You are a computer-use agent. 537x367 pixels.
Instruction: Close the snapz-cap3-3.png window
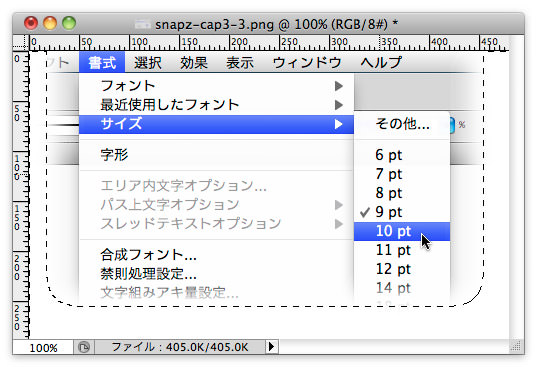(31, 23)
